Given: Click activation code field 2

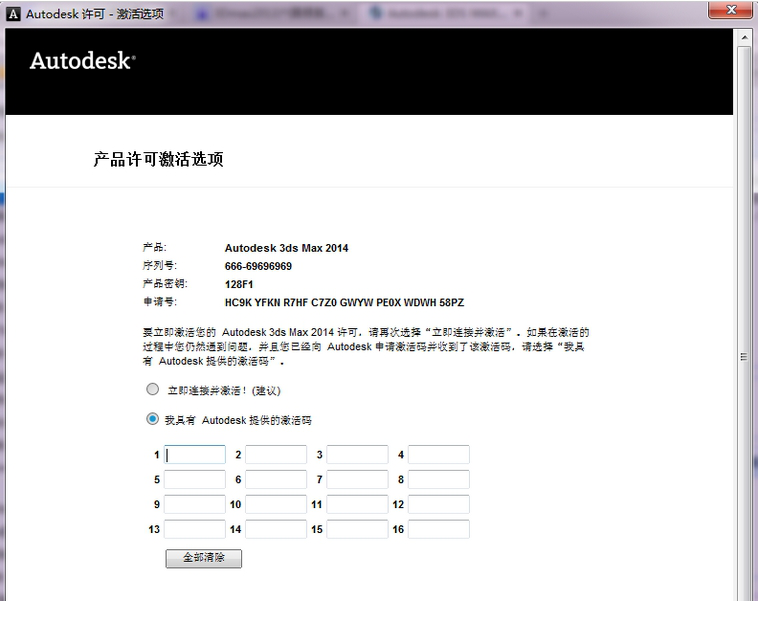Looking at the screenshot, I should (276, 454).
